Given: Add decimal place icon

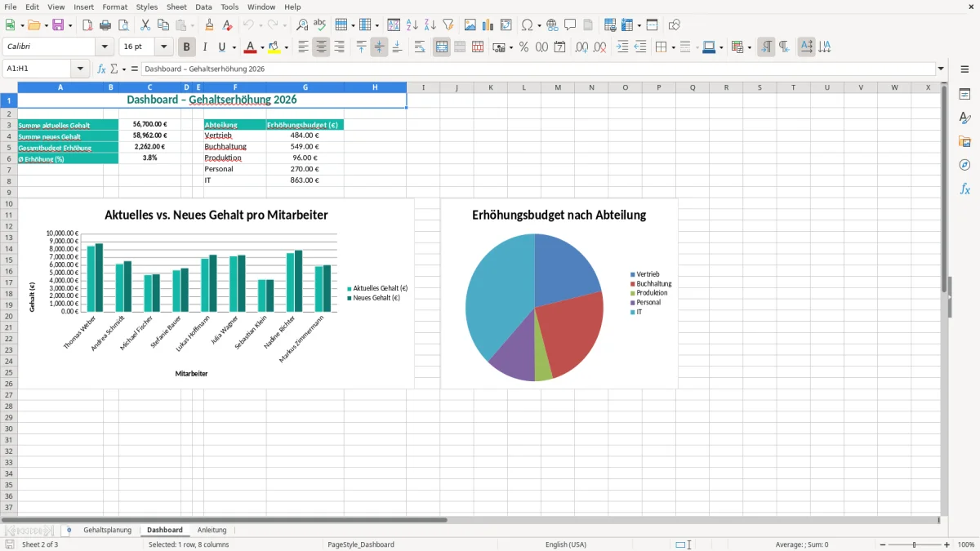Looking at the screenshot, I should pos(582,47).
